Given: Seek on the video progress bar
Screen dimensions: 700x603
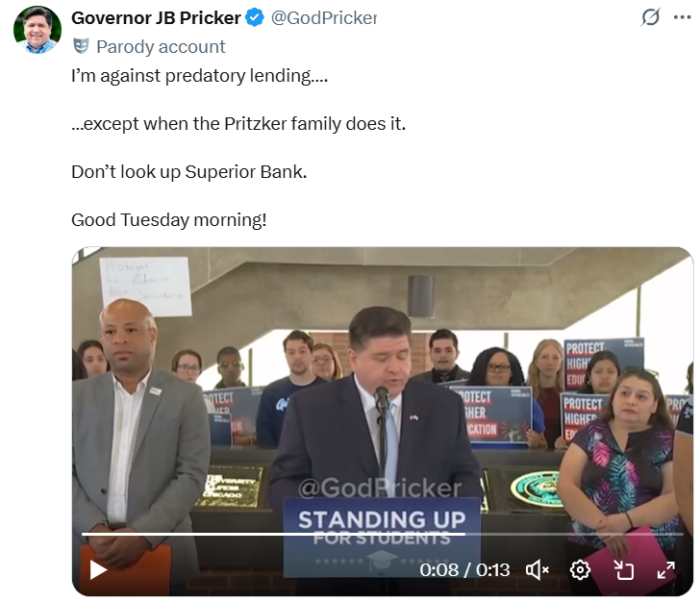Looking at the screenshot, I should click(382, 534).
